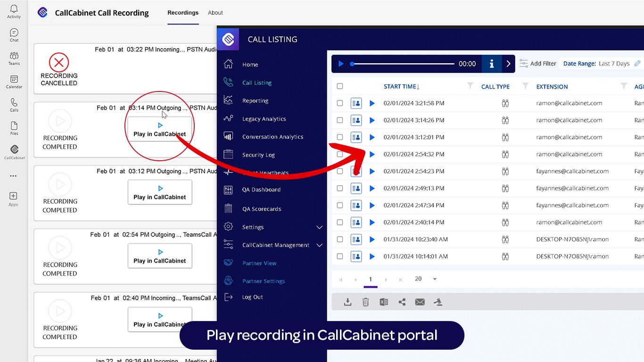Go to previous page arrow in pagination
Screen dimensions: 644x362
coord(355,280)
